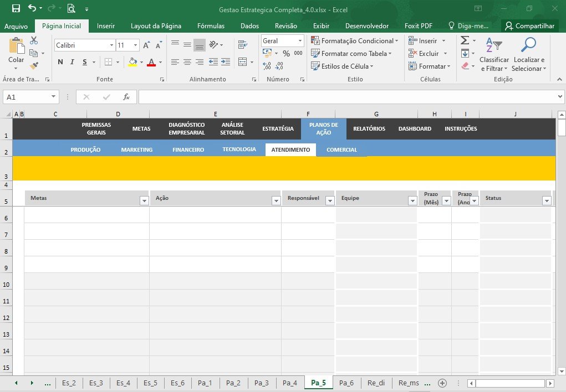This screenshot has height=392, width=566.
Task: Activate the Format Painter brush
Action: click(x=34, y=66)
